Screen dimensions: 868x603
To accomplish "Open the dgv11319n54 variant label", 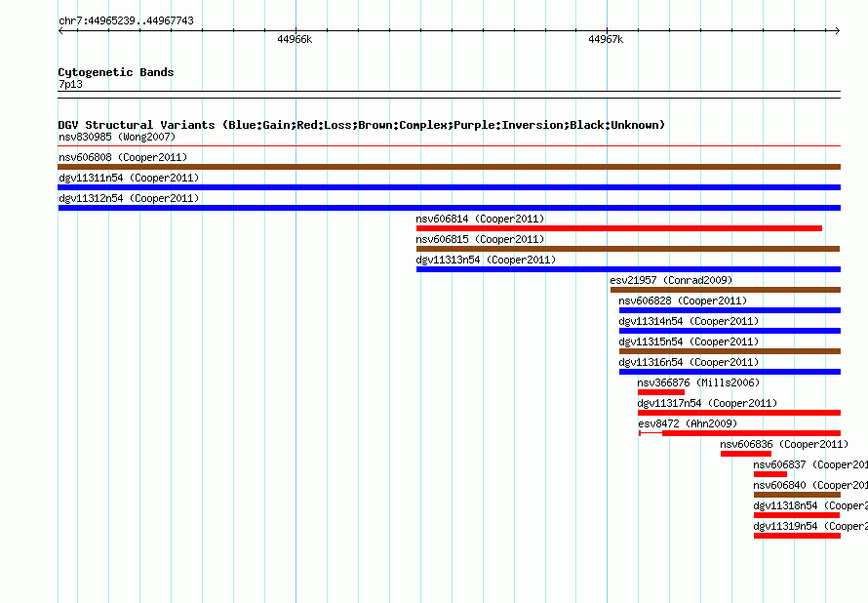I will tap(810, 526).
